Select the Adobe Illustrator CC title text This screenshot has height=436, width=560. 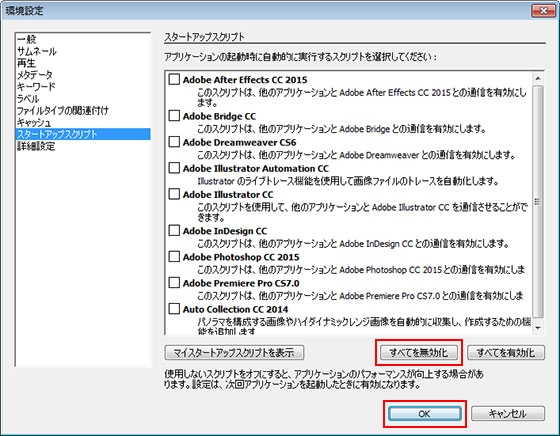pyautogui.click(x=228, y=194)
